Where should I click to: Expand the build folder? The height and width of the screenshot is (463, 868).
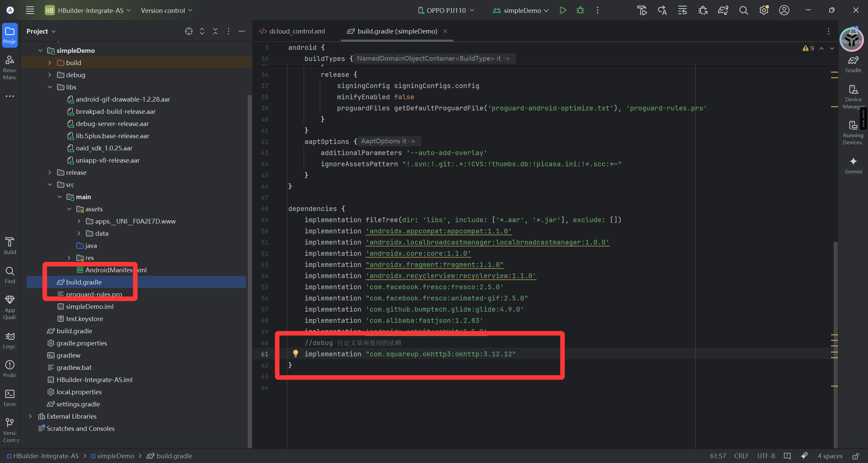coord(50,63)
